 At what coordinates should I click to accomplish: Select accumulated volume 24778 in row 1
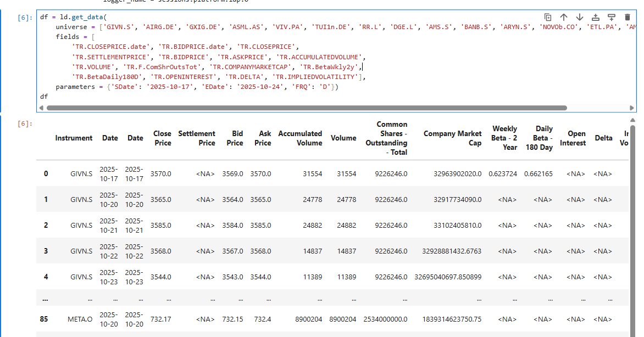pos(313,199)
